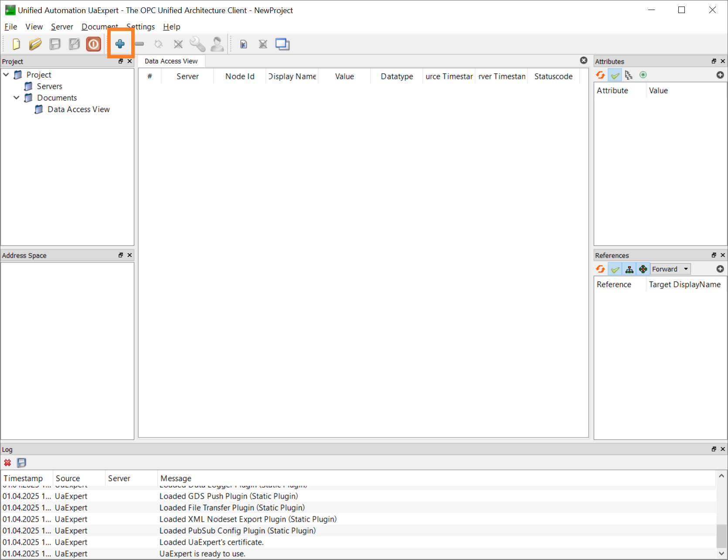Open the Server menu
Image resolution: width=728 pixels, height=560 pixels.
tap(62, 27)
